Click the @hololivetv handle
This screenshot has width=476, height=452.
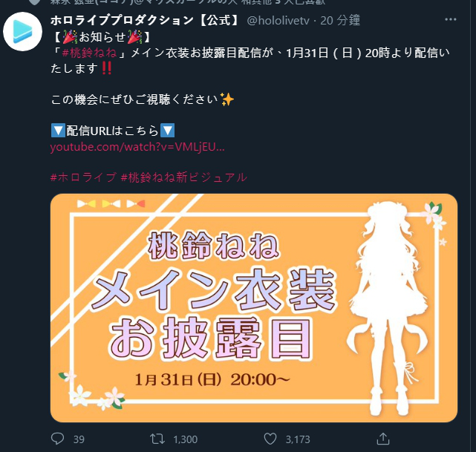(278, 21)
